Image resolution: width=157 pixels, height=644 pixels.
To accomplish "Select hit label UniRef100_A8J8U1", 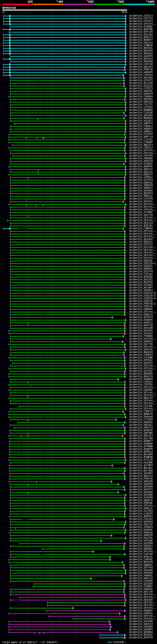I will pyautogui.click(x=141, y=78).
